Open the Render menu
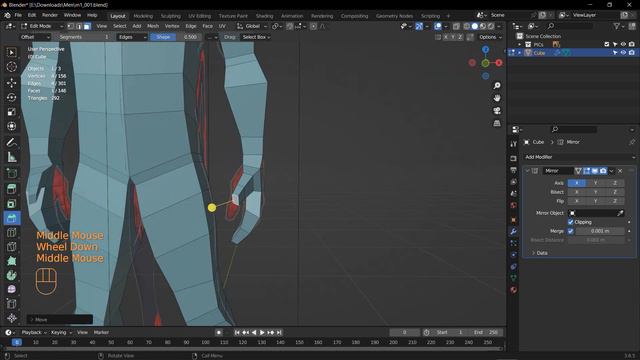The width and height of the screenshot is (640, 360). tap(50, 15)
